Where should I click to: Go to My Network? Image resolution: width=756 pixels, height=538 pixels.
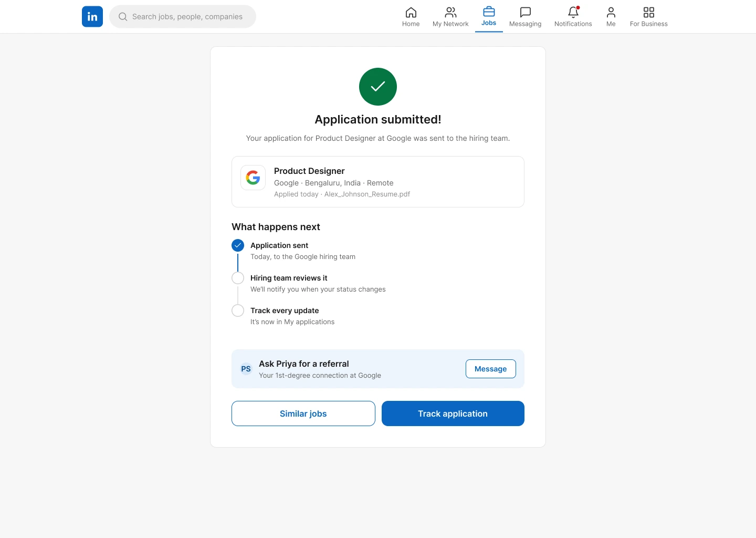tap(450, 17)
